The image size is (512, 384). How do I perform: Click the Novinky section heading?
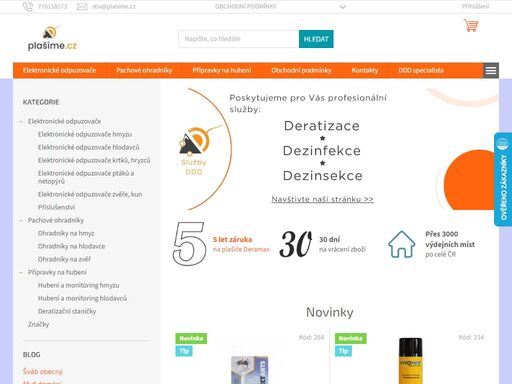tap(330, 312)
